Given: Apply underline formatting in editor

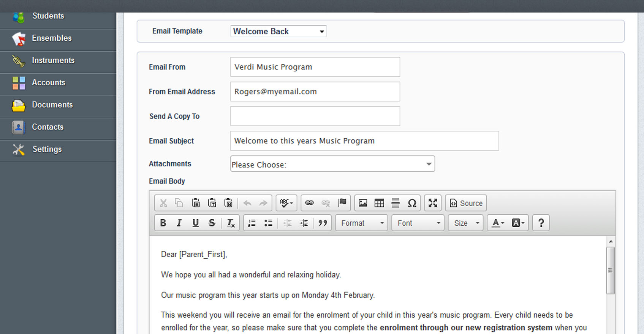Looking at the screenshot, I should point(195,223).
